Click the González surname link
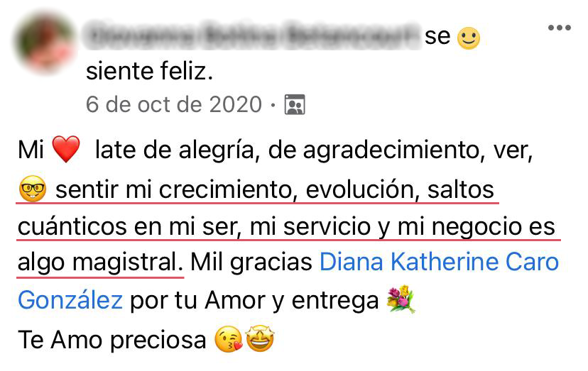The height and width of the screenshot is (371, 588). pos(70,301)
